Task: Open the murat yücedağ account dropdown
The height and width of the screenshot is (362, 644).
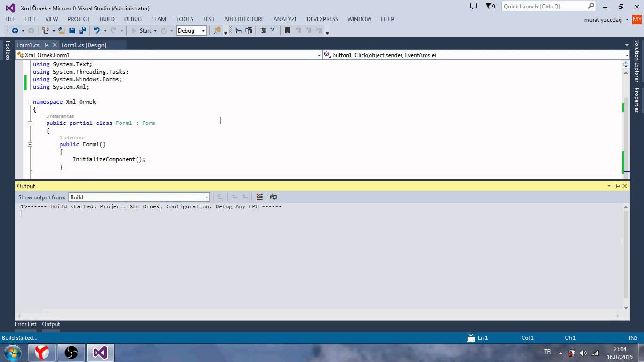Action: click(x=627, y=20)
